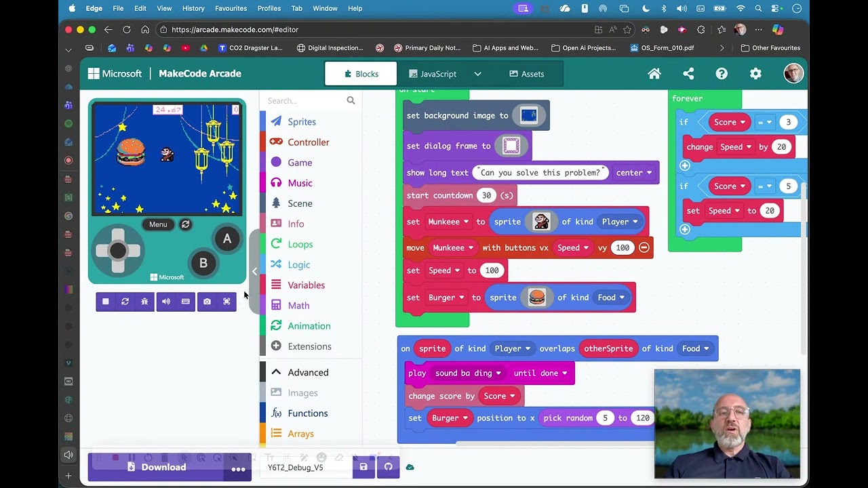Switch to the Blocks editor
Viewport: 868px width, 488px height.
[x=361, y=74]
